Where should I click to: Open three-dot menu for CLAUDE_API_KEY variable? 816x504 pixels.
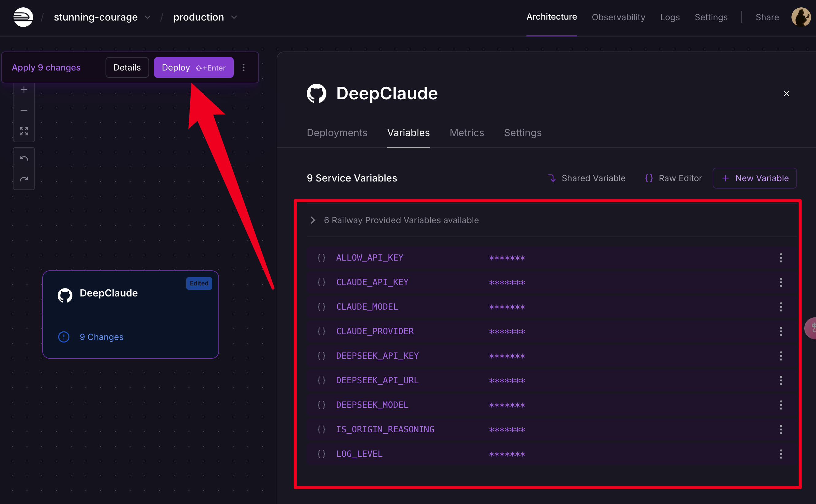(780, 282)
